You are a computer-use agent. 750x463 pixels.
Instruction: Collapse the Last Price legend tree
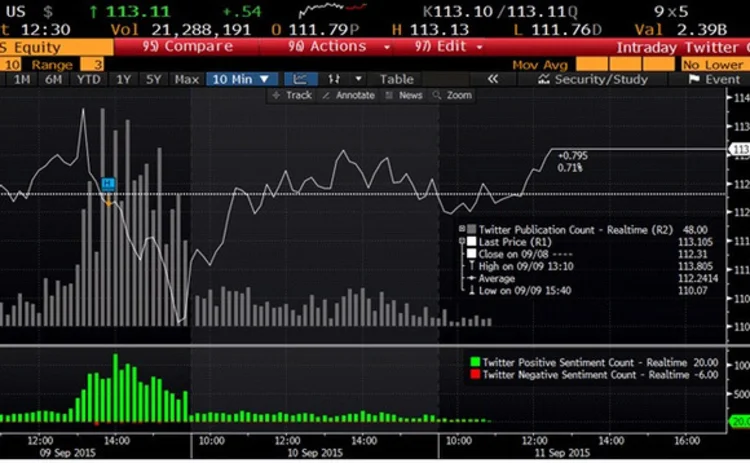(462, 242)
